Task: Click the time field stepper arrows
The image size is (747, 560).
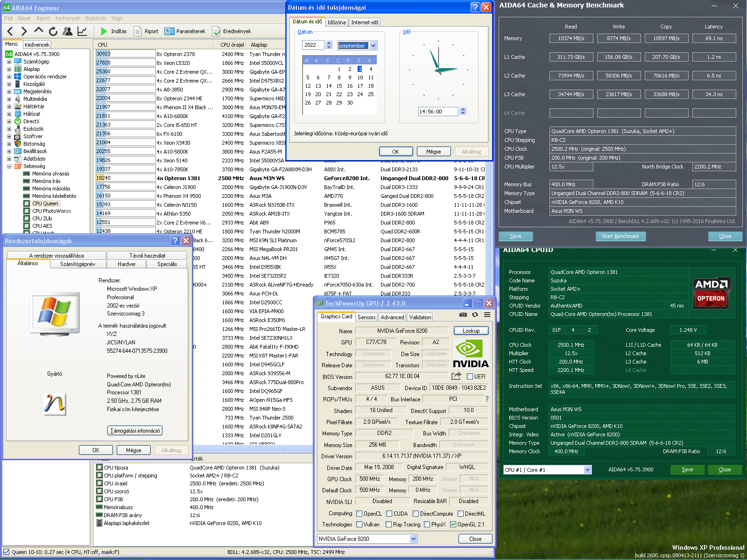Action: coord(463,111)
